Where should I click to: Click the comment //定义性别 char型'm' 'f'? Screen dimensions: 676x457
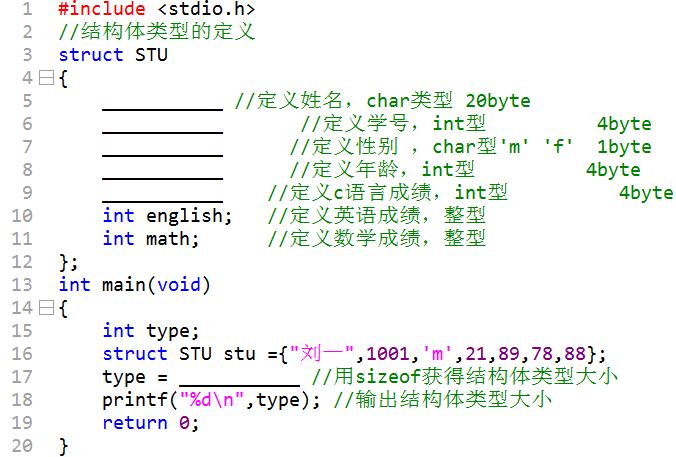(432, 147)
